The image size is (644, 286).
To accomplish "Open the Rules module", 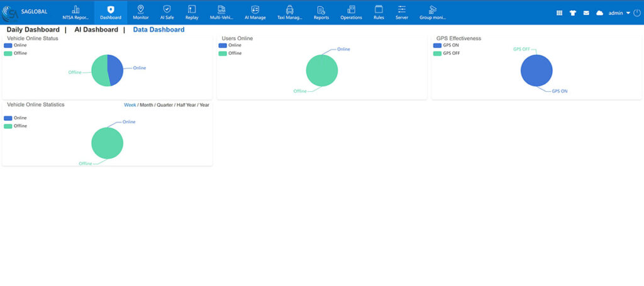I will [379, 13].
